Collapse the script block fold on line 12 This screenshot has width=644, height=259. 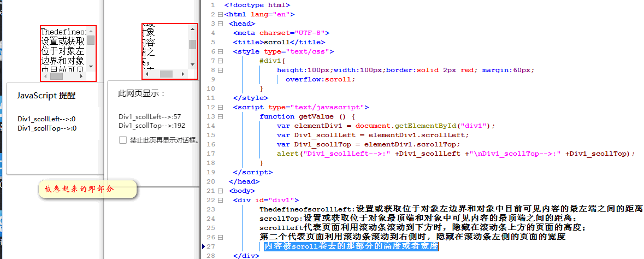221,107
